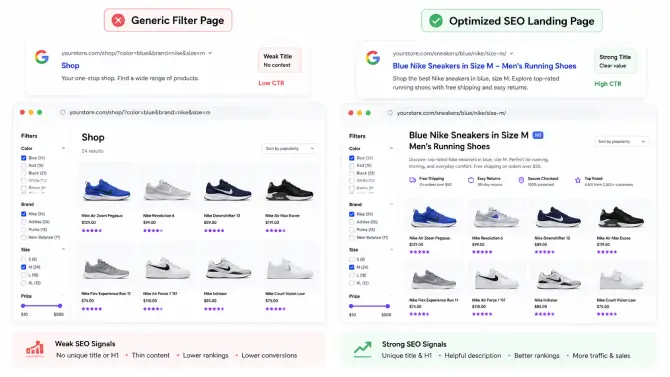Open blue Nike Air Zoom Pegasus image on landing page

[434, 216]
